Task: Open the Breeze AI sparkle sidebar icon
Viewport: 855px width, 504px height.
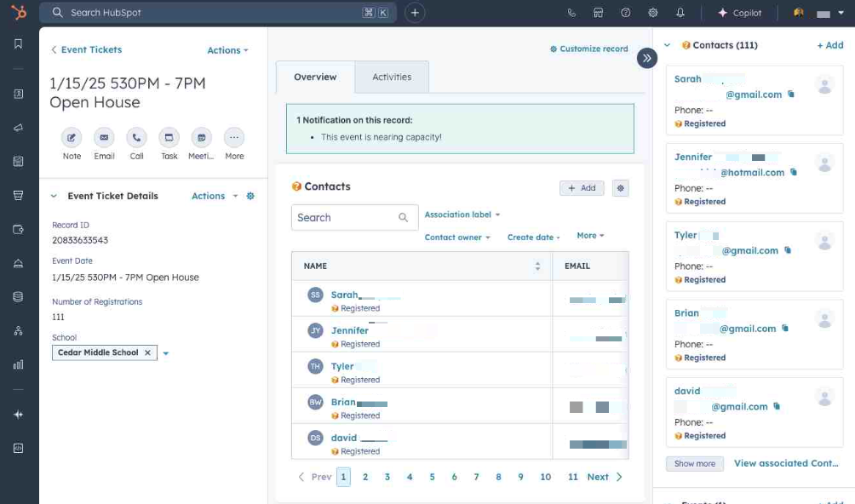Action: 18,415
